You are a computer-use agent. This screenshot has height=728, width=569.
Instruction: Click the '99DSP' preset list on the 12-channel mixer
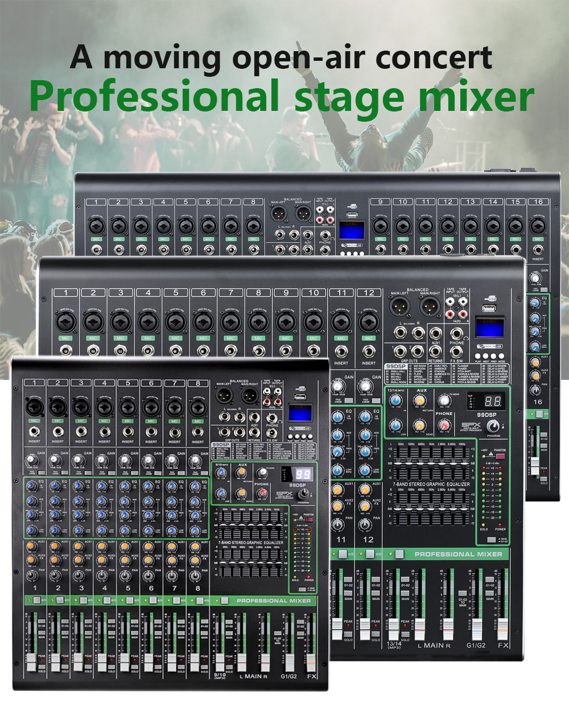(447, 374)
